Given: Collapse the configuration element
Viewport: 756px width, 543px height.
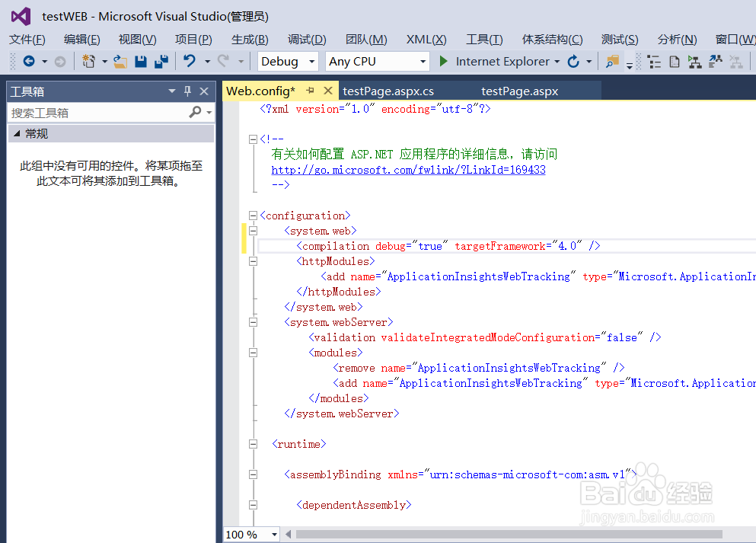Looking at the screenshot, I should (x=253, y=216).
